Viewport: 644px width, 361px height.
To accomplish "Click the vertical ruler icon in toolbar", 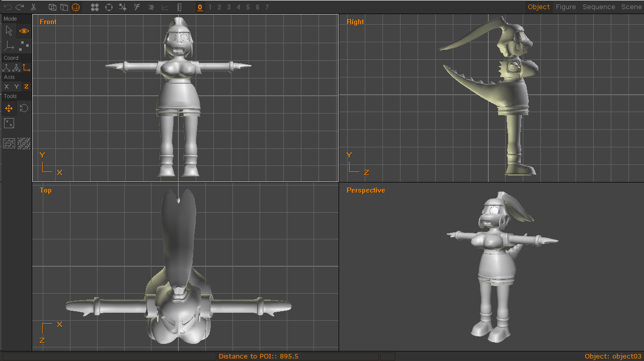I will 180,7.
